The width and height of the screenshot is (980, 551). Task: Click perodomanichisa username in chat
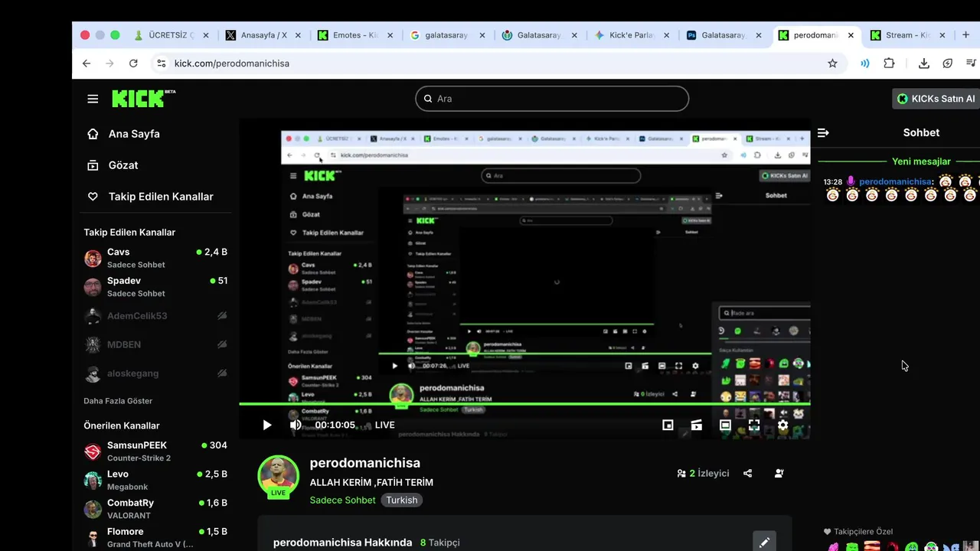pos(897,182)
